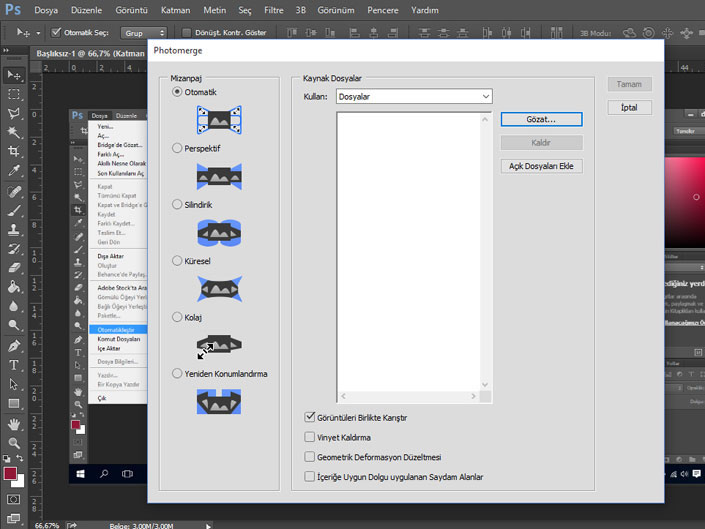Select the History Brush tool

click(x=14, y=249)
